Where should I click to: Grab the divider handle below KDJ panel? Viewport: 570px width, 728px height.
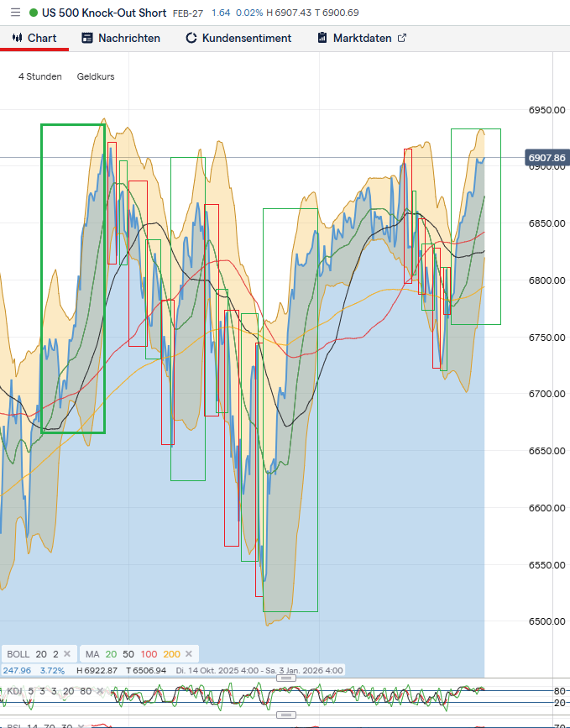coord(286,715)
